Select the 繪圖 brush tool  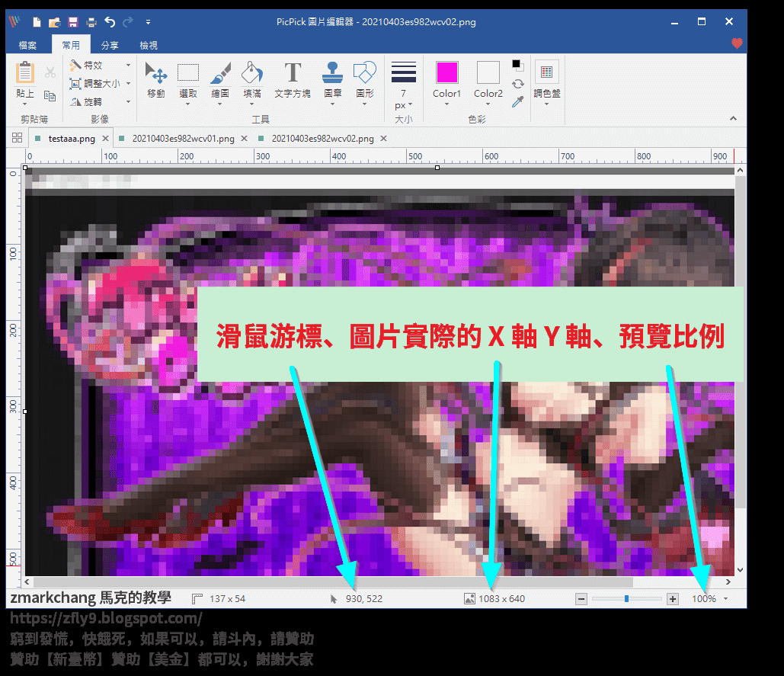click(x=220, y=79)
